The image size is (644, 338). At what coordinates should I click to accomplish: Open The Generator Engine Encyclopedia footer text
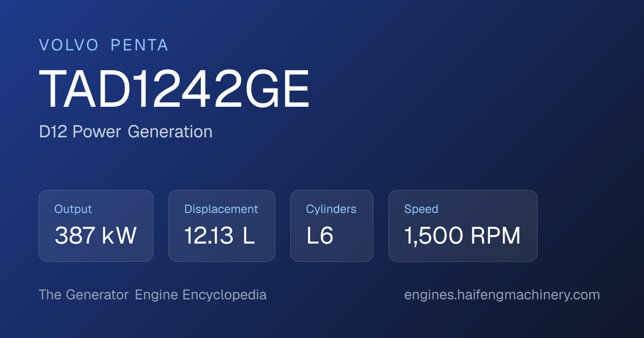coord(153,295)
